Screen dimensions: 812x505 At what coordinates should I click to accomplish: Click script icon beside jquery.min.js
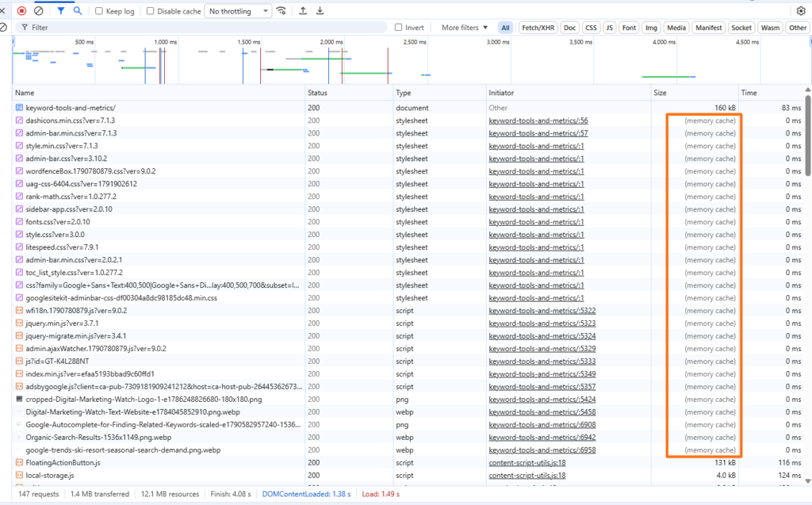pos(19,323)
